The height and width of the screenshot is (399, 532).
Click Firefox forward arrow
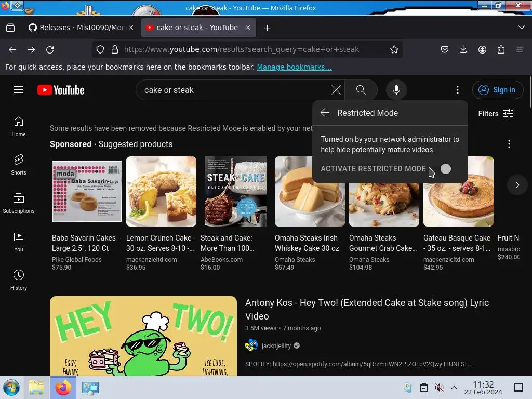[31, 49]
